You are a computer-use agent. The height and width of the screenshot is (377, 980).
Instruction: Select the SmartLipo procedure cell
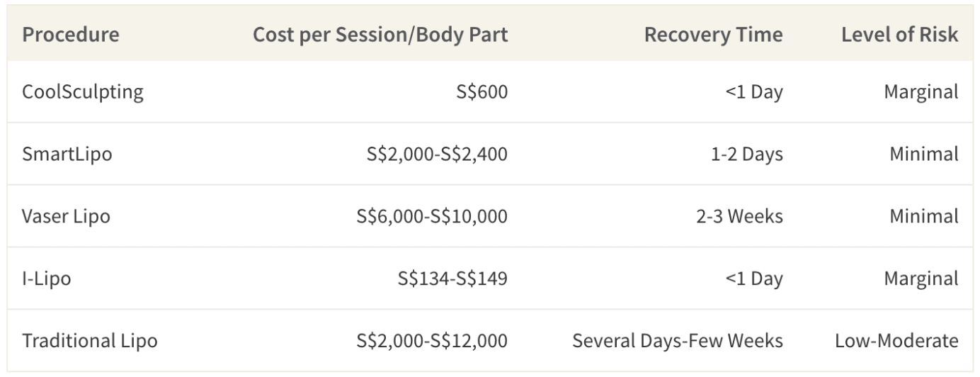point(67,154)
